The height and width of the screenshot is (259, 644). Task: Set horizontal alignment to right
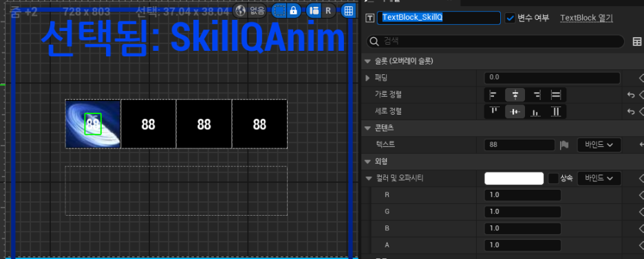(x=537, y=95)
